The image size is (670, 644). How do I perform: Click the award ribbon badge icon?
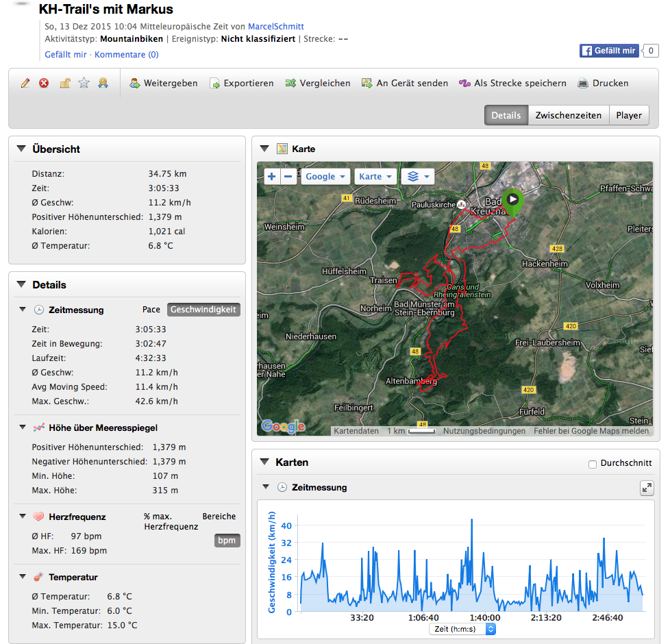click(103, 84)
